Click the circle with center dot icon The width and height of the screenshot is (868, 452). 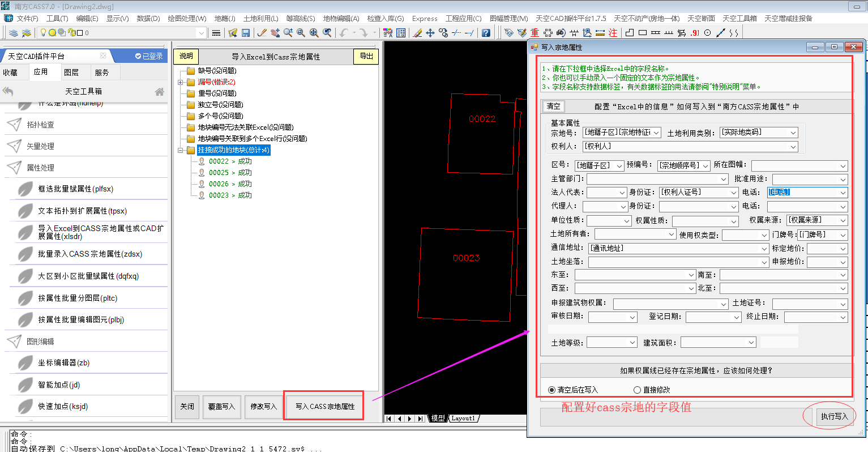708,33
